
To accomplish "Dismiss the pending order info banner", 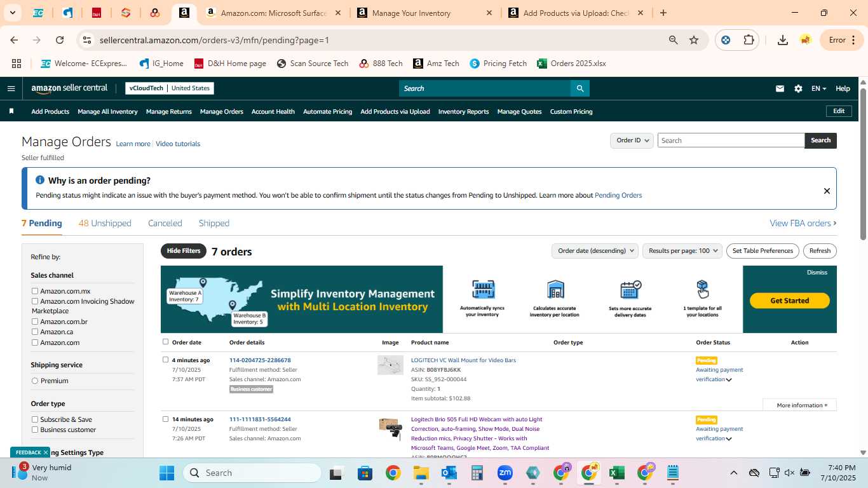I will click(x=827, y=191).
